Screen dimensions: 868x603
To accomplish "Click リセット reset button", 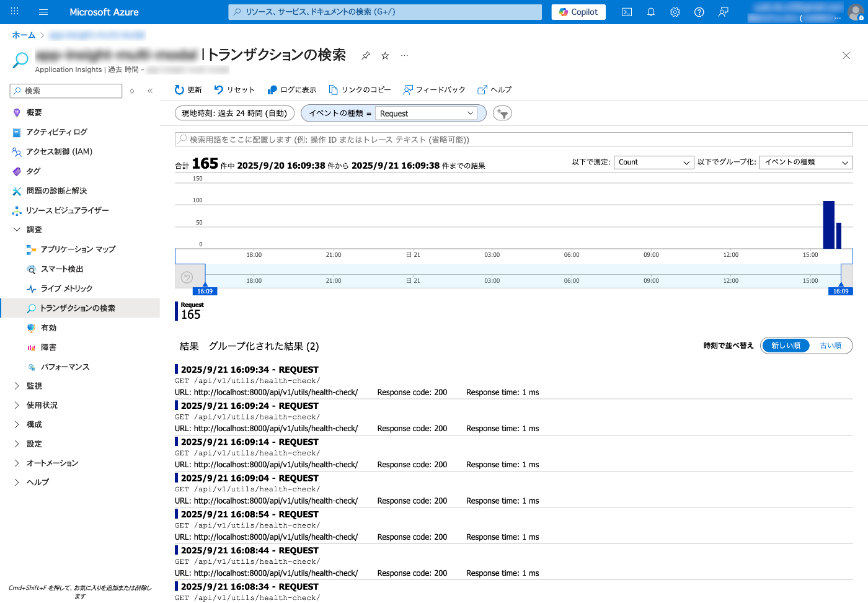I will click(x=235, y=90).
